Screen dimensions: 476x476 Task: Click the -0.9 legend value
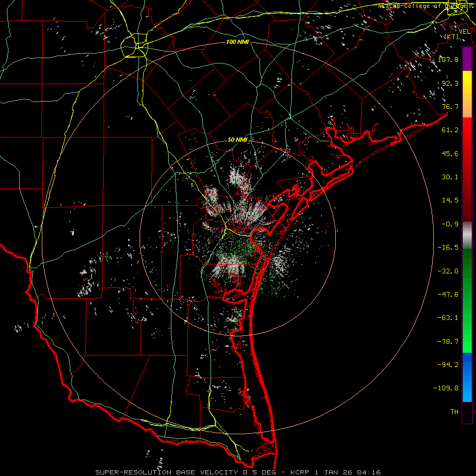click(x=450, y=224)
